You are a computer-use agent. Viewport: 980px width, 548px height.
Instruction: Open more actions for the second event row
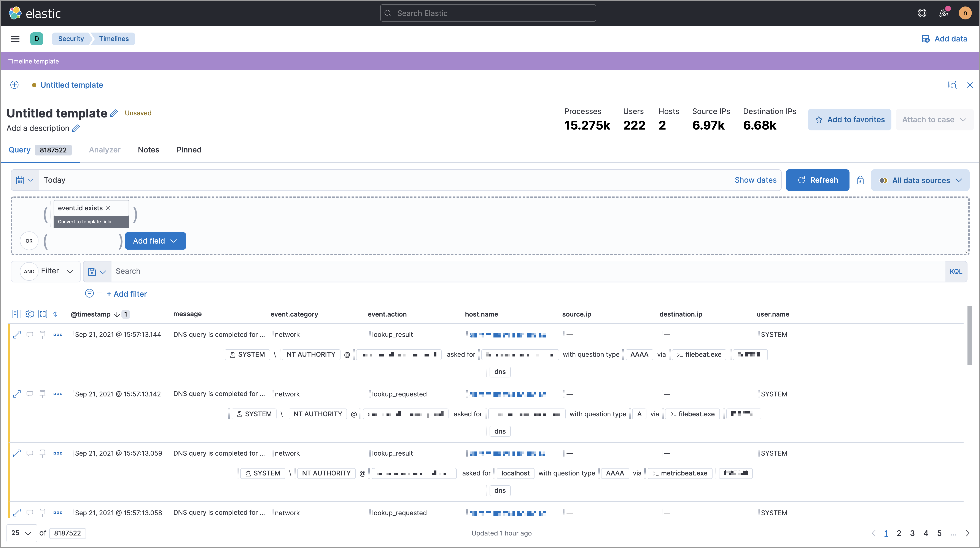pyautogui.click(x=58, y=394)
